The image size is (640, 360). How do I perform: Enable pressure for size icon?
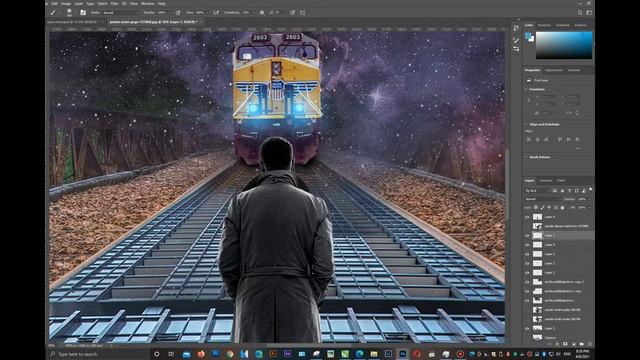(292, 13)
